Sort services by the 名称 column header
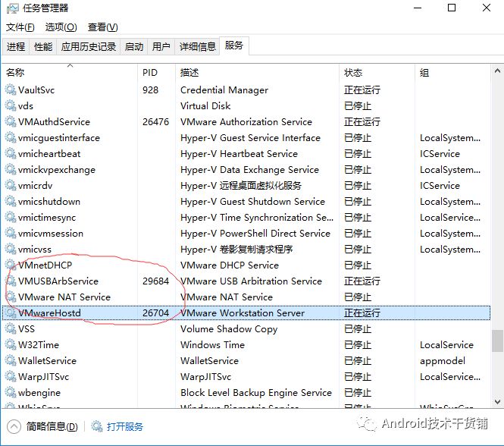Screen dimensions: 504x446 tap(70, 72)
